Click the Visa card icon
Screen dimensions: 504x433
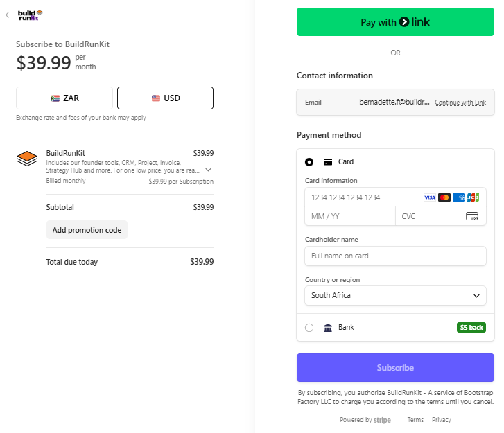(429, 197)
